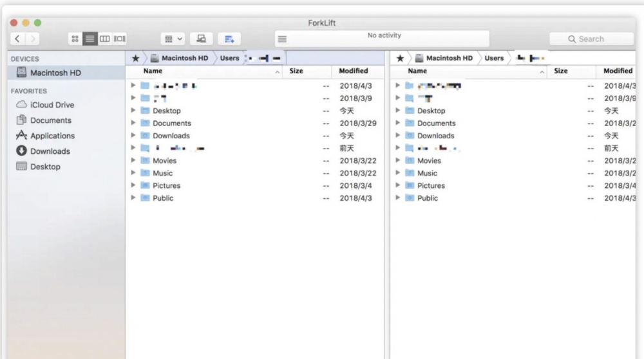Select Documents folder icon in left pane

[x=145, y=123]
